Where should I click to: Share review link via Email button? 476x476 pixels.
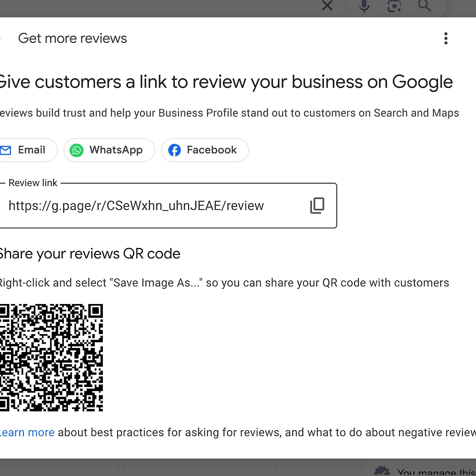(x=31, y=150)
